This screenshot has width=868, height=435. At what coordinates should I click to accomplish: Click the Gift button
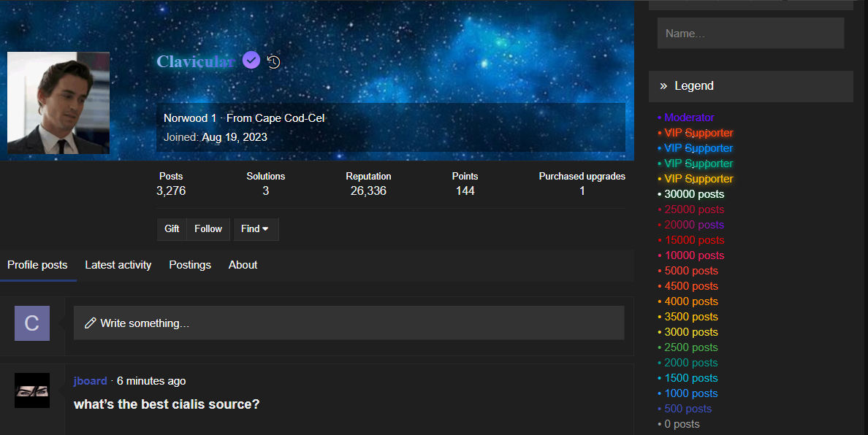[x=172, y=229]
